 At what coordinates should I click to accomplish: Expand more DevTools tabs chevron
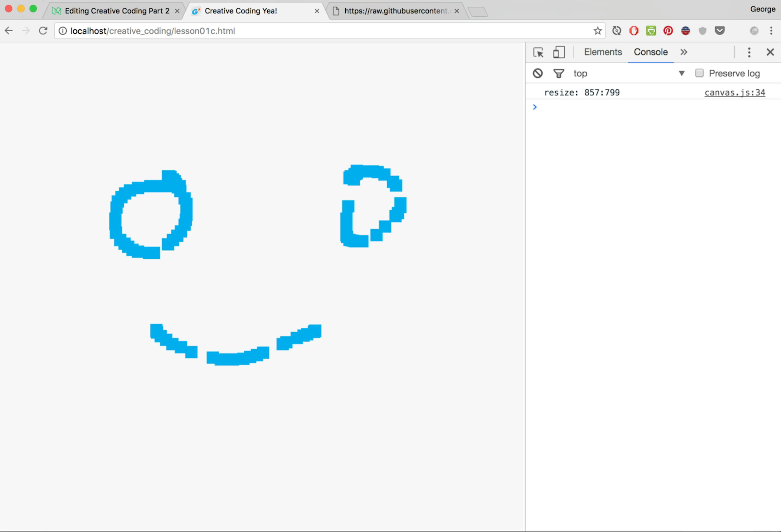click(684, 52)
